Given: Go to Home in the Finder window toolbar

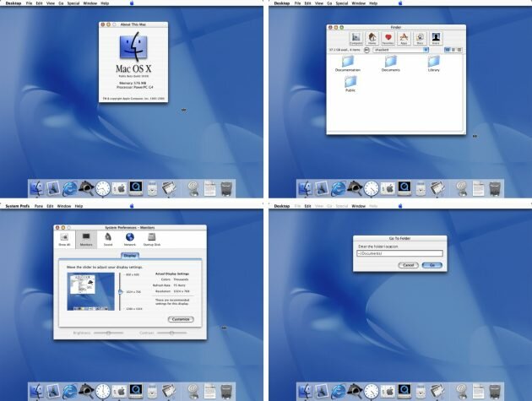Looking at the screenshot, I should [x=372, y=38].
